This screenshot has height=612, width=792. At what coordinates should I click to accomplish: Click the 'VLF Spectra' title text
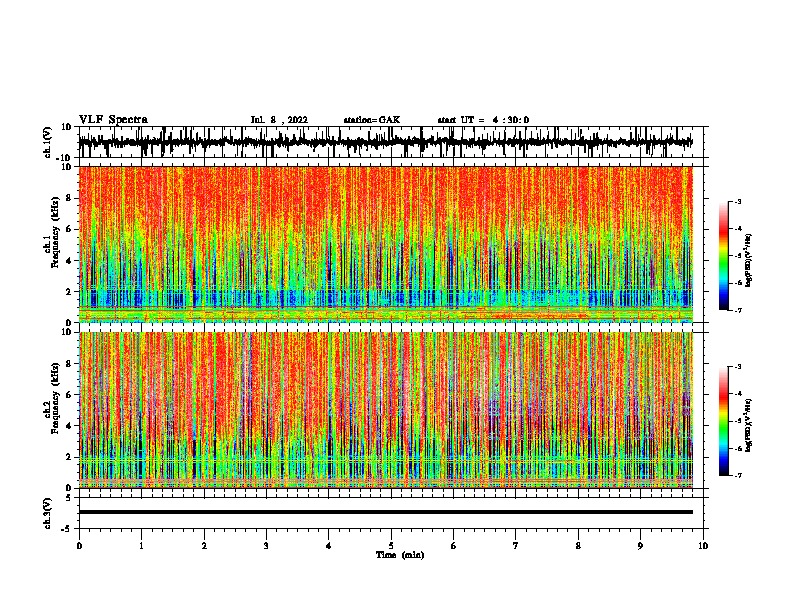[x=113, y=120]
